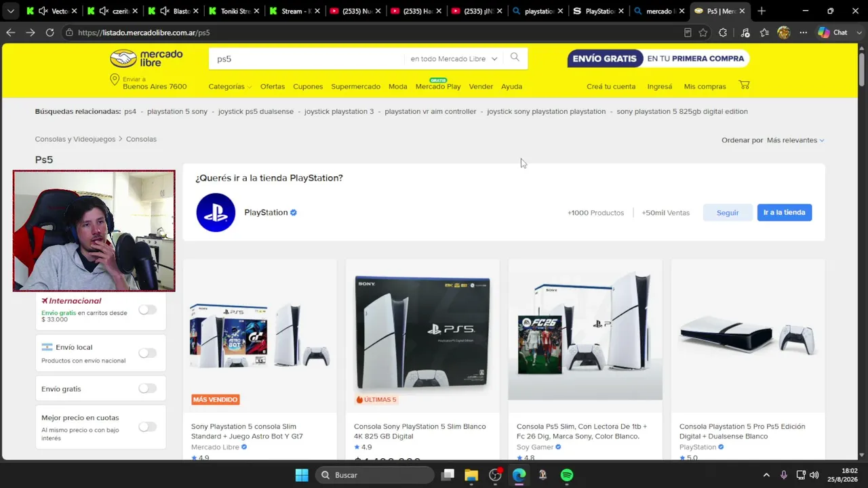Image resolution: width=868 pixels, height=488 pixels.
Task: Reload the page with refresh icon
Action: click(50, 33)
